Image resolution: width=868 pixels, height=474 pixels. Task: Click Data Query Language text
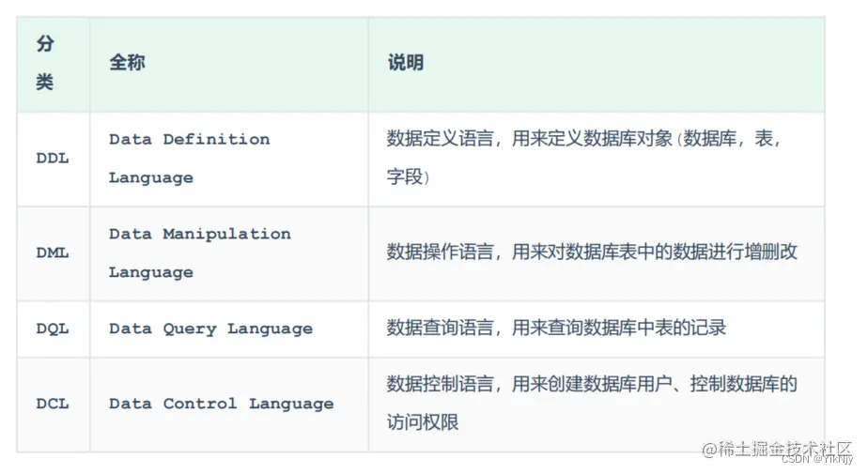pyautogui.click(x=211, y=329)
